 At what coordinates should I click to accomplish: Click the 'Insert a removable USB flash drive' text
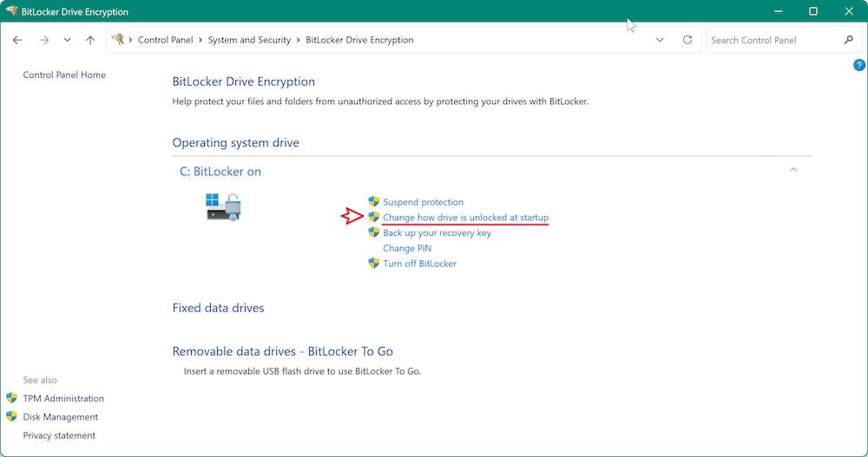(302, 371)
